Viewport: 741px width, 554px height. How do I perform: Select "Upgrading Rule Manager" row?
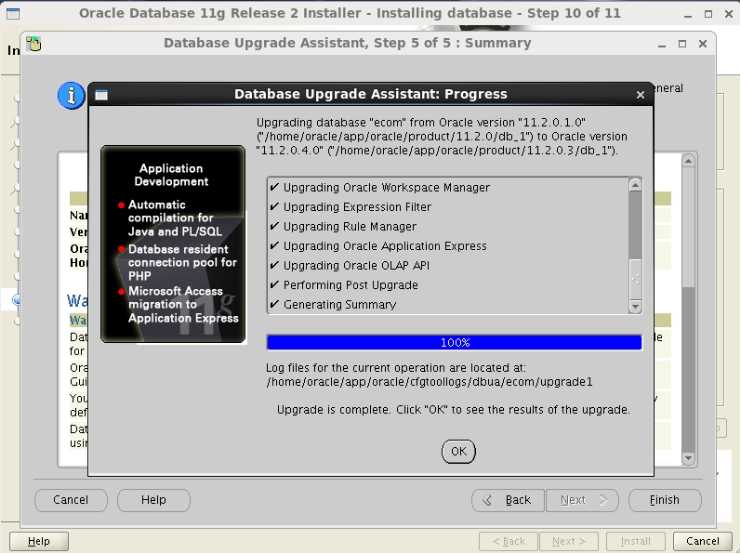click(x=448, y=226)
